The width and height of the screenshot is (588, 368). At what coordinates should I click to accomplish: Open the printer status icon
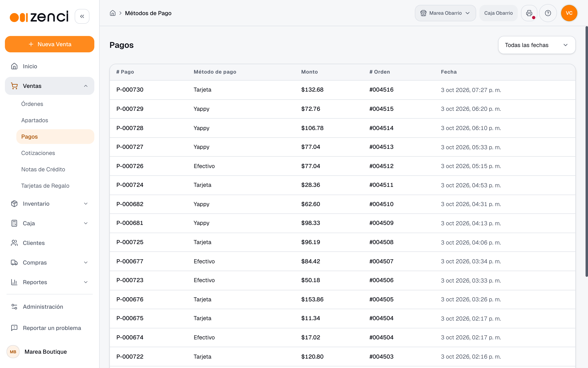pos(529,13)
